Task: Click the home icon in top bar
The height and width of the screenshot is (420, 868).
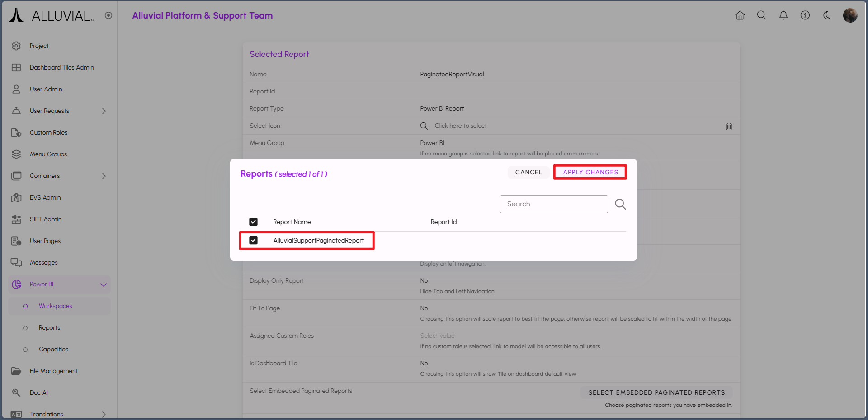Action: [x=740, y=15]
